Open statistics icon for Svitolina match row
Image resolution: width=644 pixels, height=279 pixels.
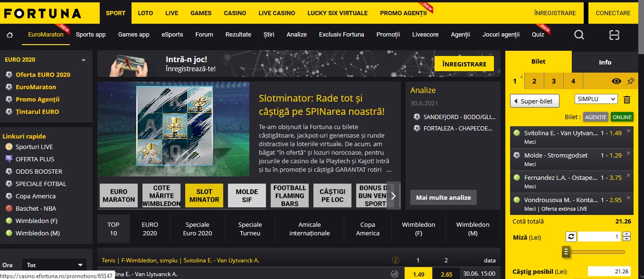(394, 274)
